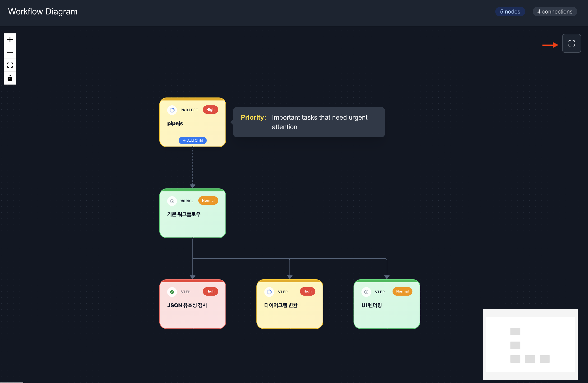This screenshot has height=383, width=588.
Task: Click the minimap in bottom corner
Action: tap(530, 344)
